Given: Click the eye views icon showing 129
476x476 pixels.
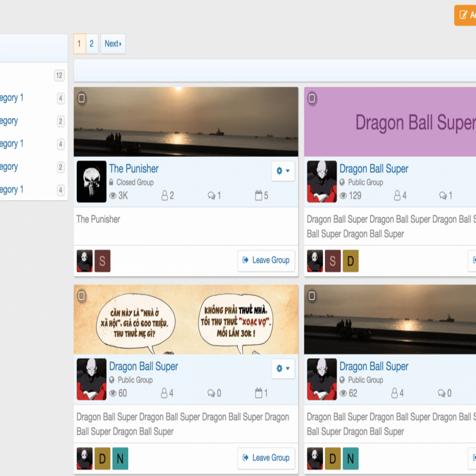Looking at the screenshot, I should [344, 196].
